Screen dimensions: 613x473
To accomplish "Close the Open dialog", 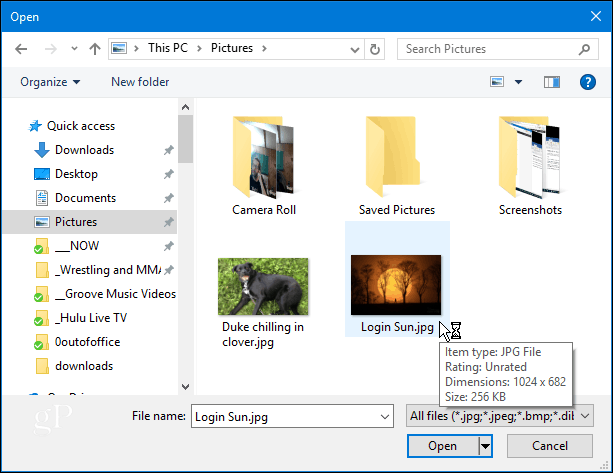I will tap(596, 16).
